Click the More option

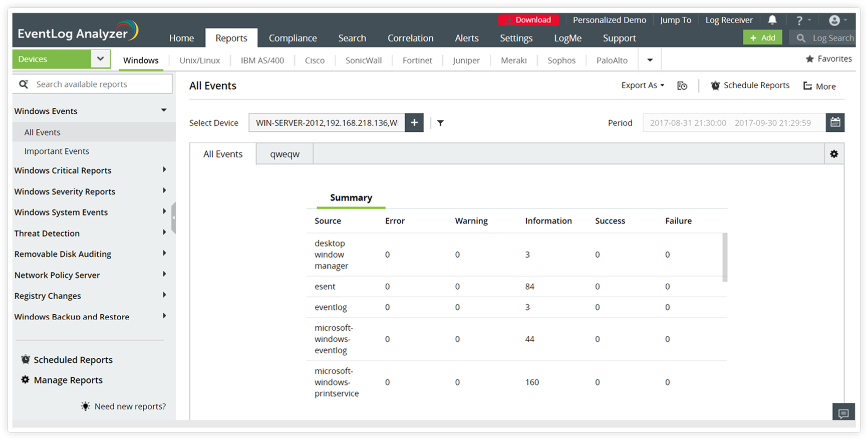[x=819, y=86]
